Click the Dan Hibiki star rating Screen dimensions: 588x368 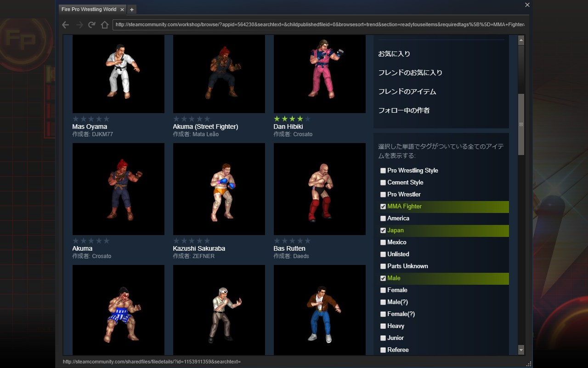292,119
